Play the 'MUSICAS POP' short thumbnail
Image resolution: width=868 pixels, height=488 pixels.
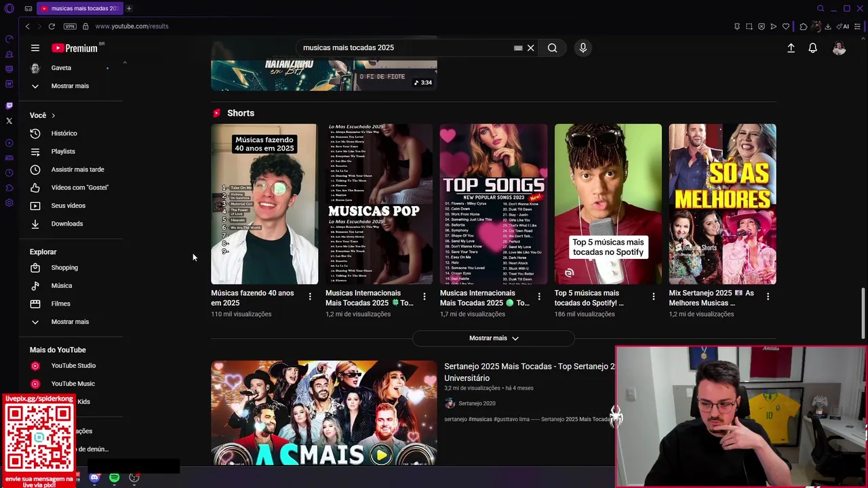pyautogui.click(x=378, y=204)
